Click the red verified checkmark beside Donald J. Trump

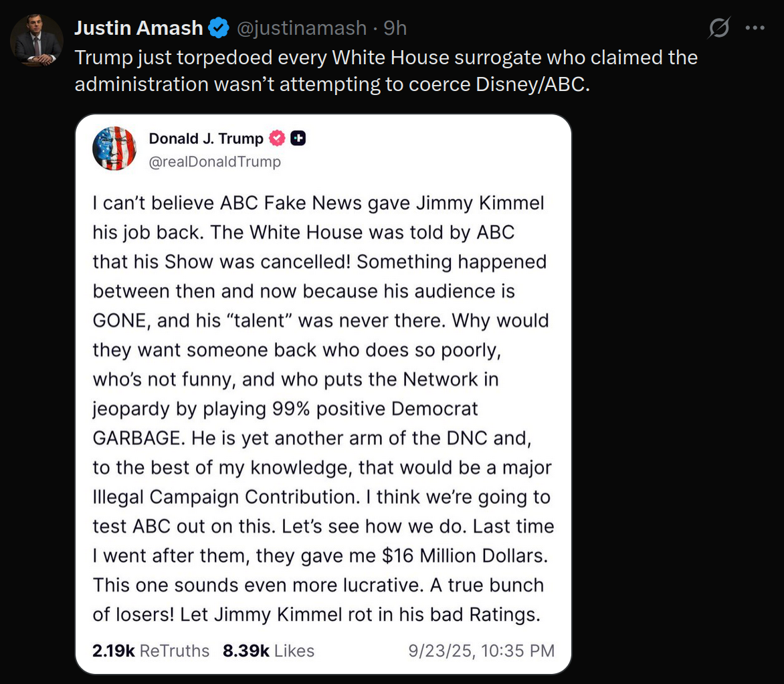point(277,139)
